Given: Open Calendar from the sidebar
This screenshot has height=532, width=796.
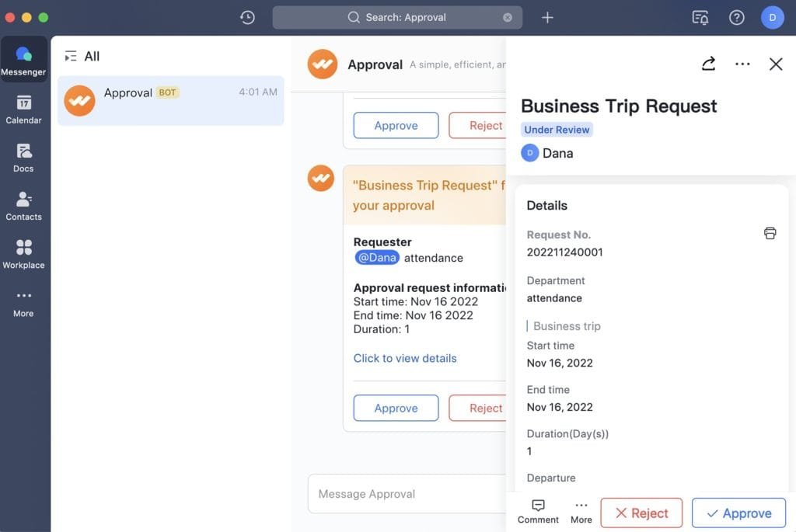Looking at the screenshot, I should coord(23,109).
